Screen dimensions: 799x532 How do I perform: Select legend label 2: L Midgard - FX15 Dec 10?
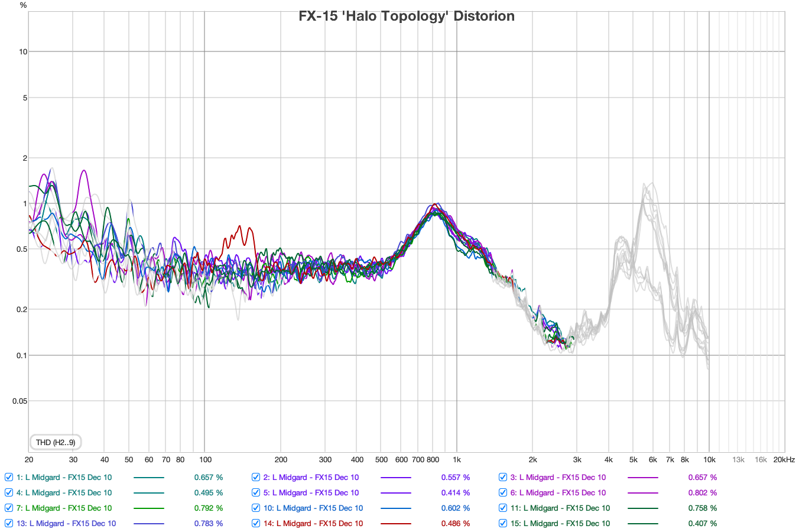pos(311,477)
